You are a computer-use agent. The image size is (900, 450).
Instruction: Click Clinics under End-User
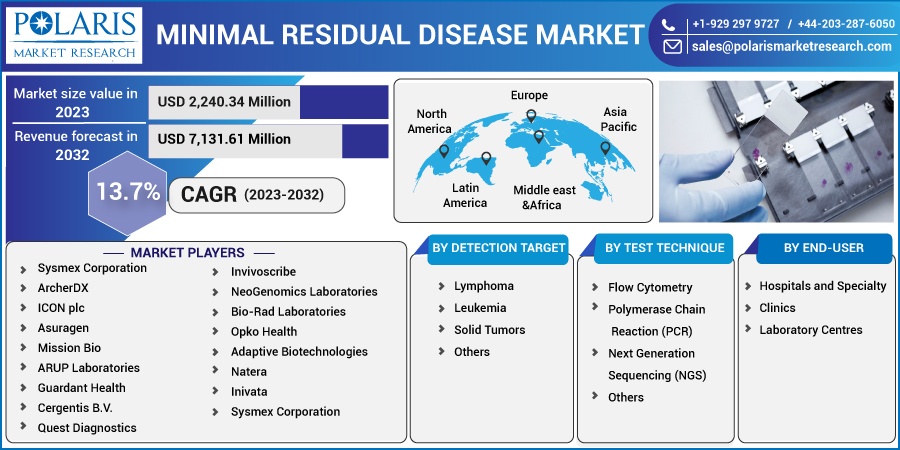click(x=777, y=308)
